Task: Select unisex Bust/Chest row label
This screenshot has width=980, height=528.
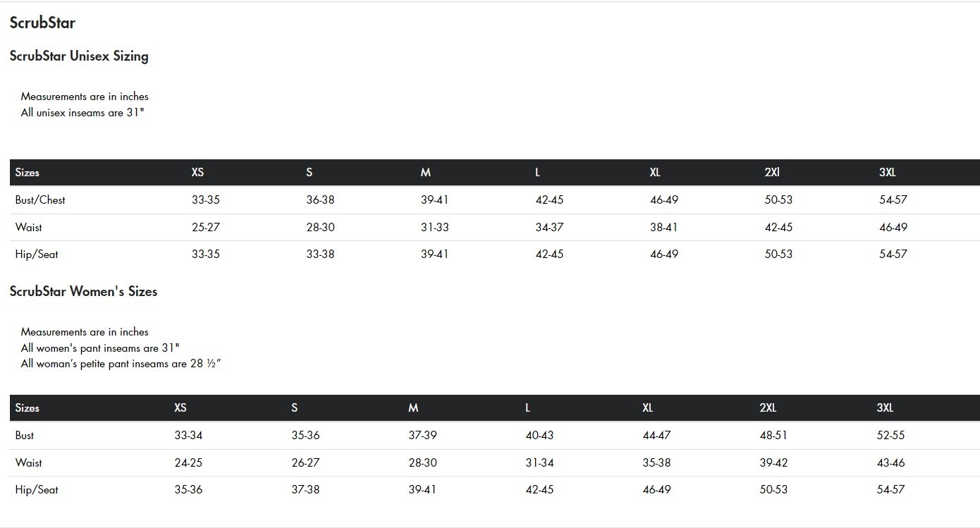Action: click(40, 199)
